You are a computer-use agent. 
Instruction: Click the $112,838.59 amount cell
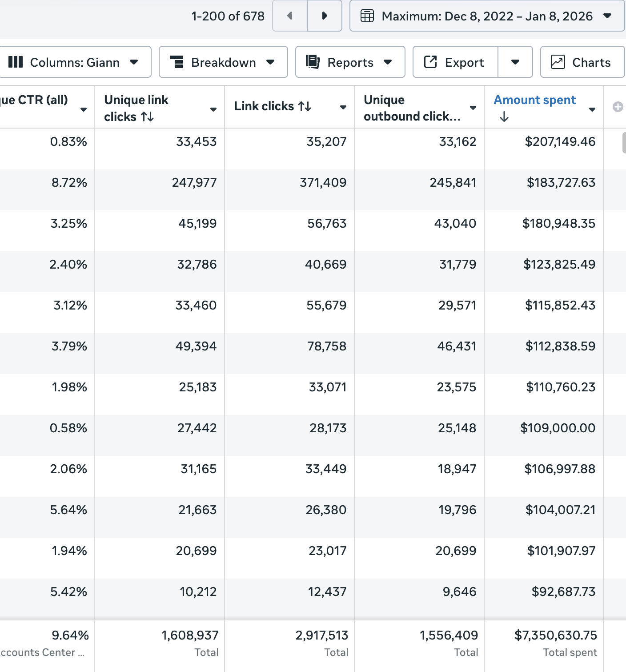(x=560, y=346)
